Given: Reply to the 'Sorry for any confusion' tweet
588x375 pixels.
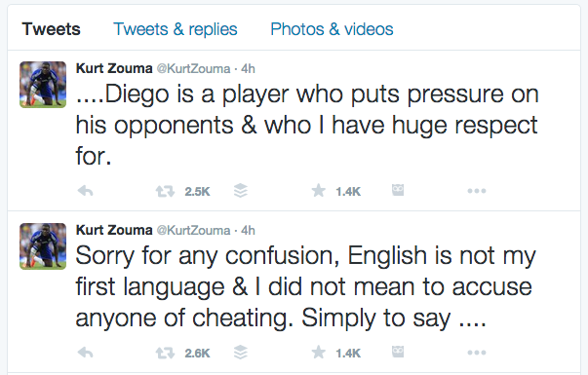Looking at the screenshot, I should pyautogui.click(x=85, y=353).
